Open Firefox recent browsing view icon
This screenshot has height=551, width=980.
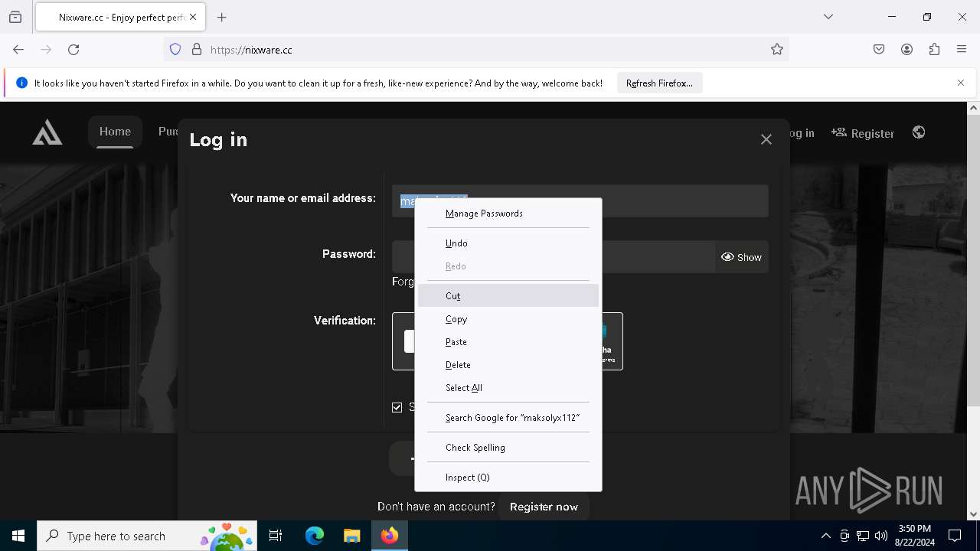click(15, 17)
